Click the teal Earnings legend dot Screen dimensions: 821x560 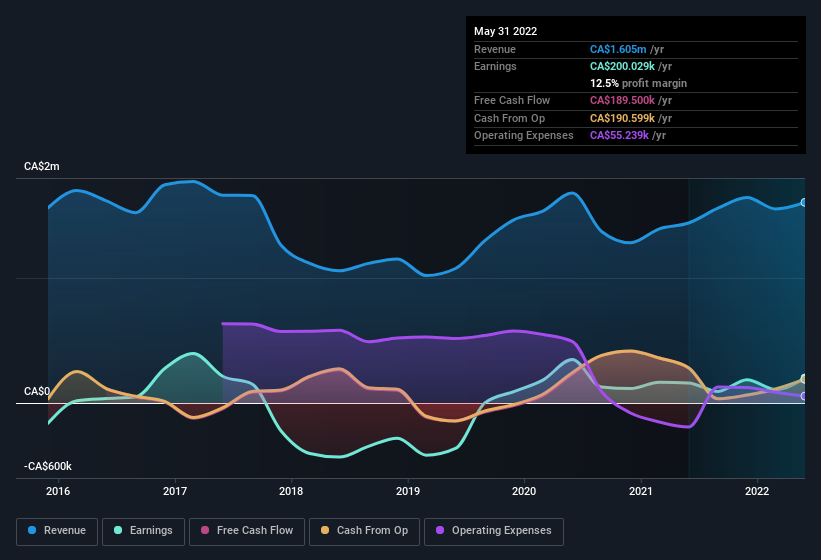click(118, 530)
